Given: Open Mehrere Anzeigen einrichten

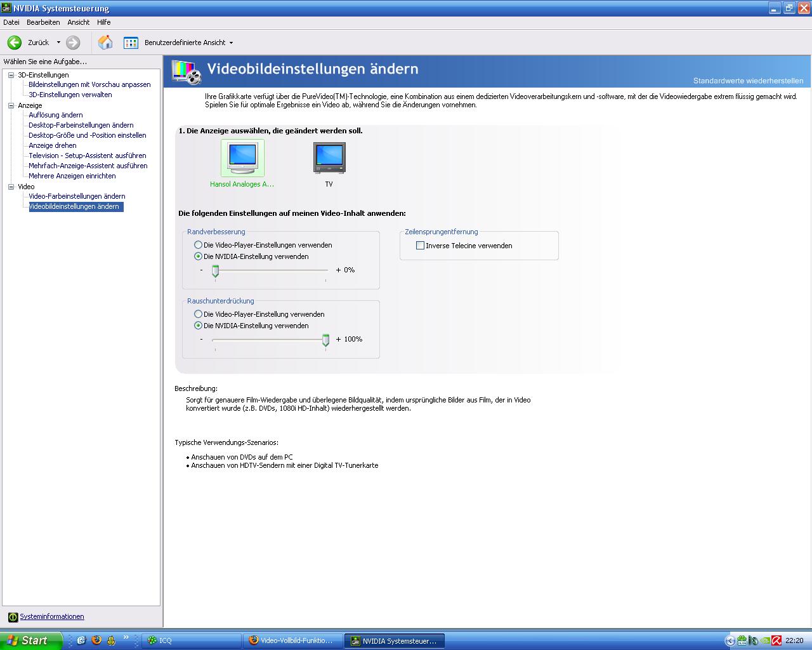Looking at the screenshot, I should pyautogui.click(x=72, y=176).
